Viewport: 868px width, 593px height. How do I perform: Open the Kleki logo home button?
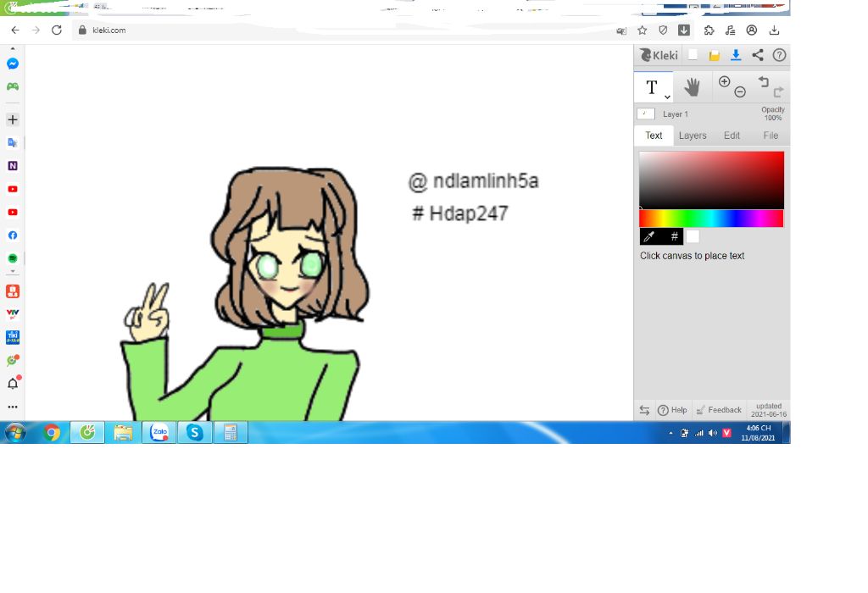[659, 55]
